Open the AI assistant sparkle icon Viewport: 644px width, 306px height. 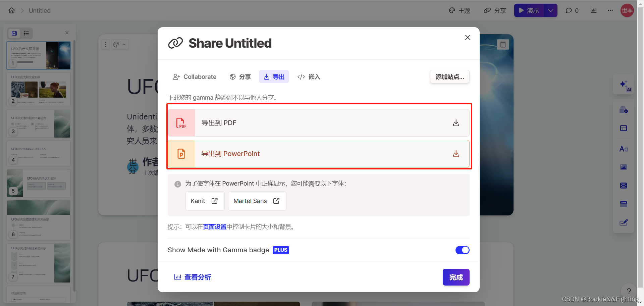(x=624, y=85)
